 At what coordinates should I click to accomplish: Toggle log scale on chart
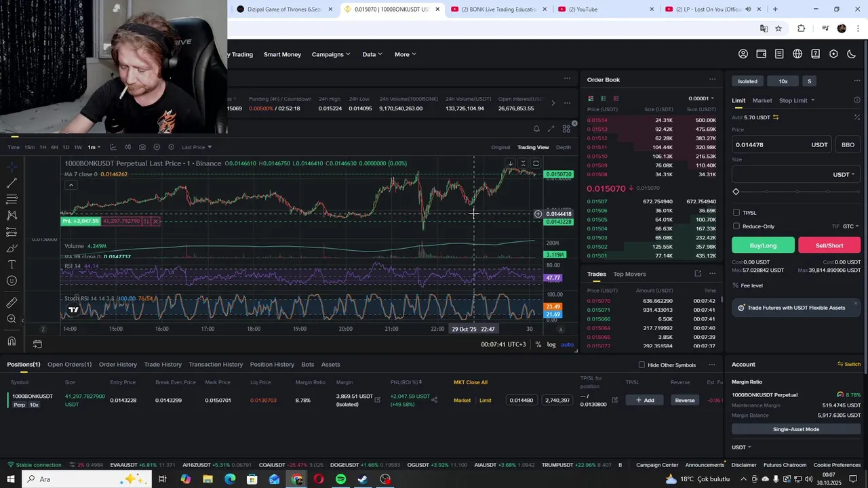551,344
